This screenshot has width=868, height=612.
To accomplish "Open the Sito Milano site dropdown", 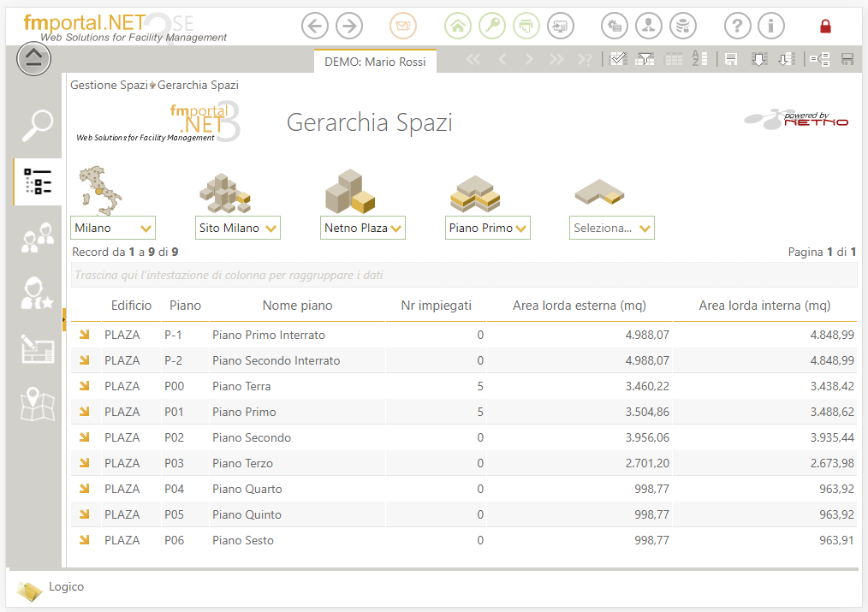I will [238, 228].
